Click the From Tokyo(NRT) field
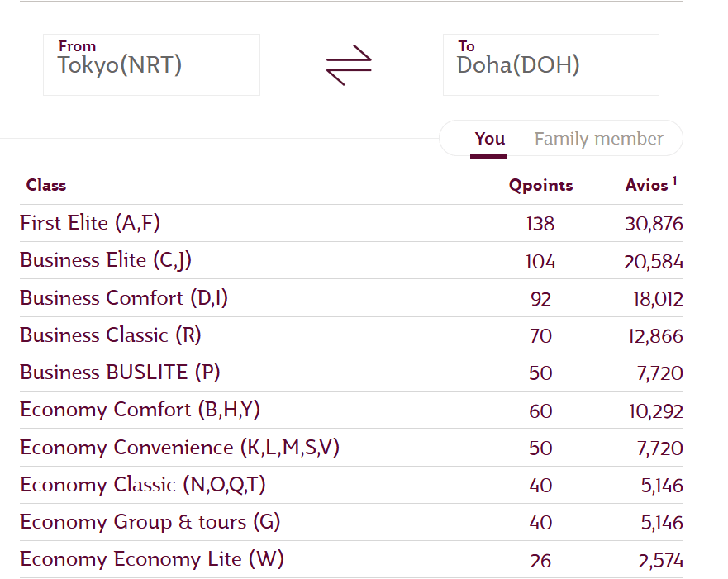728x579 pixels. pyautogui.click(x=151, y=64)
